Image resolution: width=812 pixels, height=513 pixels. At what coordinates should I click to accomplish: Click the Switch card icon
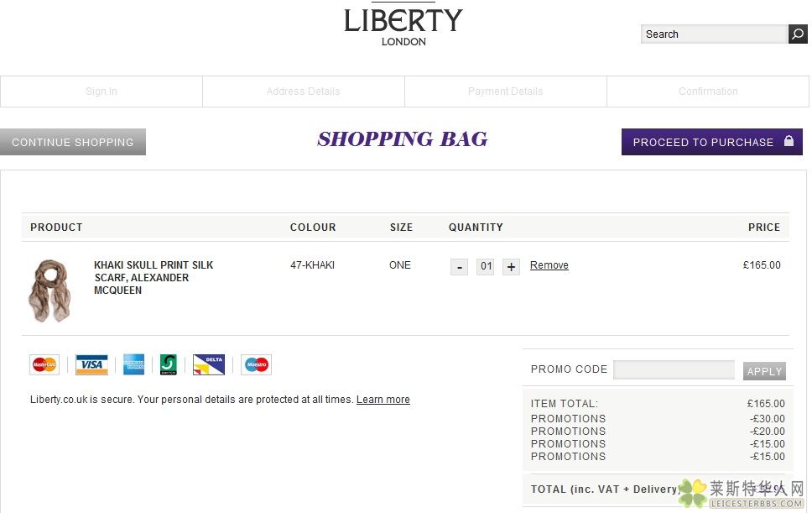169,364
